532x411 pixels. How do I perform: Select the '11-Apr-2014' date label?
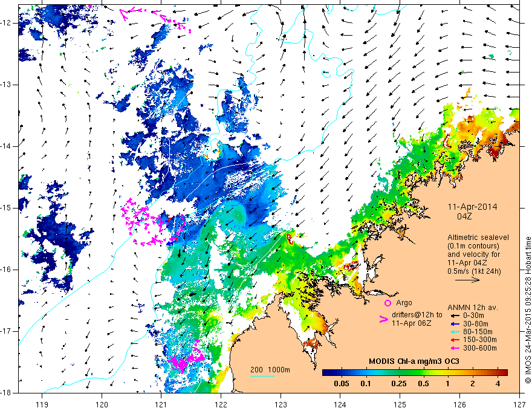click(472, 207)
